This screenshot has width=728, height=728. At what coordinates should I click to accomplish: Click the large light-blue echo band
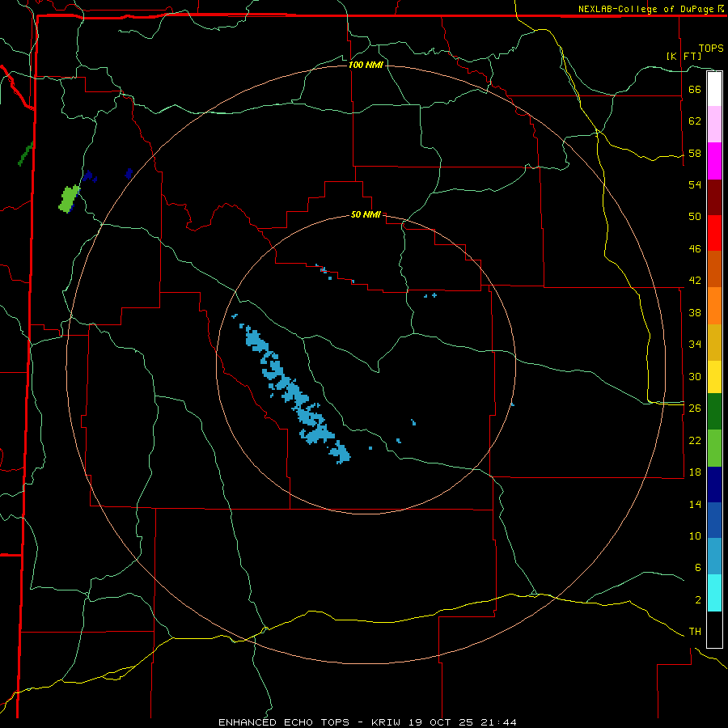(x=296, y=395)
